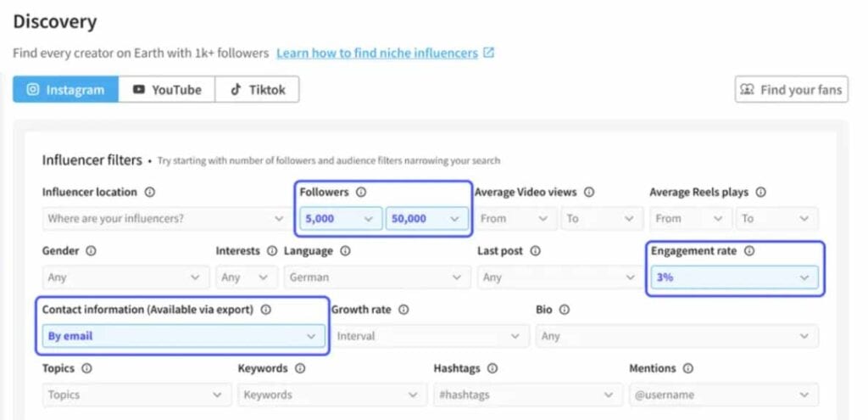
Task: Open Contact information dropdown showing By email
Action: 184,336
